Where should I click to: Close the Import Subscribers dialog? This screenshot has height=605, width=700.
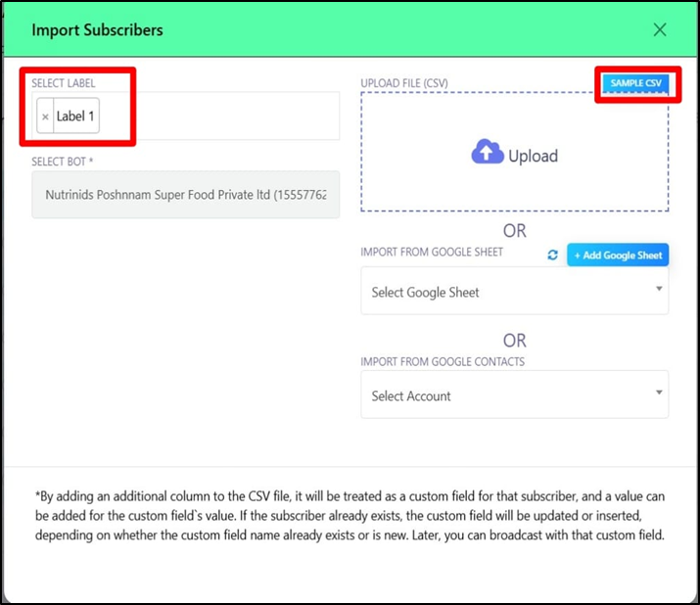[660, 29]
